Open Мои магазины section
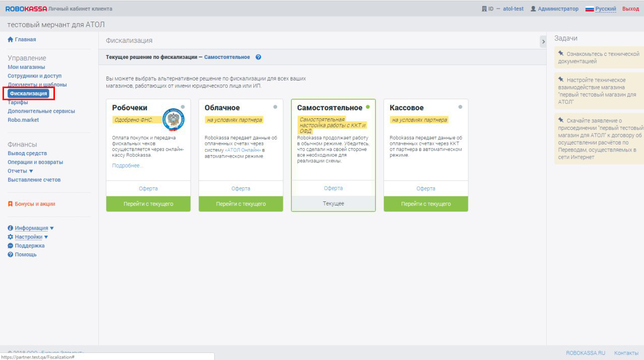Screen dimensions: 644x360 tap(26, 67)
